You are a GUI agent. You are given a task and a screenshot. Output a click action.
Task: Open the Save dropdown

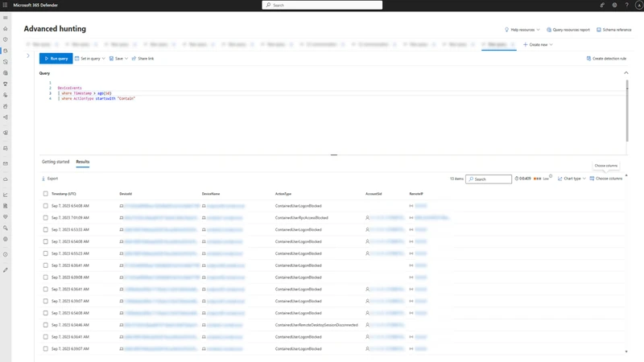(x=118, y=59)
